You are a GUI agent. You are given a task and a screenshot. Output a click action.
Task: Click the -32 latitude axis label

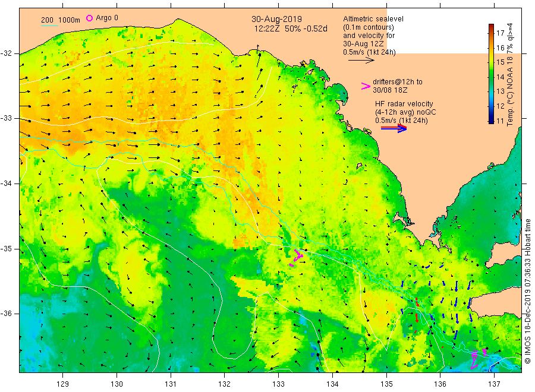[x=7, y=53]
